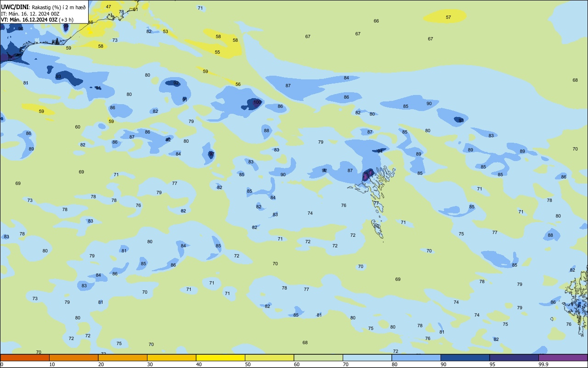Click the dark blue 90–95 legend swatch
588x368 pixels.
465,357
